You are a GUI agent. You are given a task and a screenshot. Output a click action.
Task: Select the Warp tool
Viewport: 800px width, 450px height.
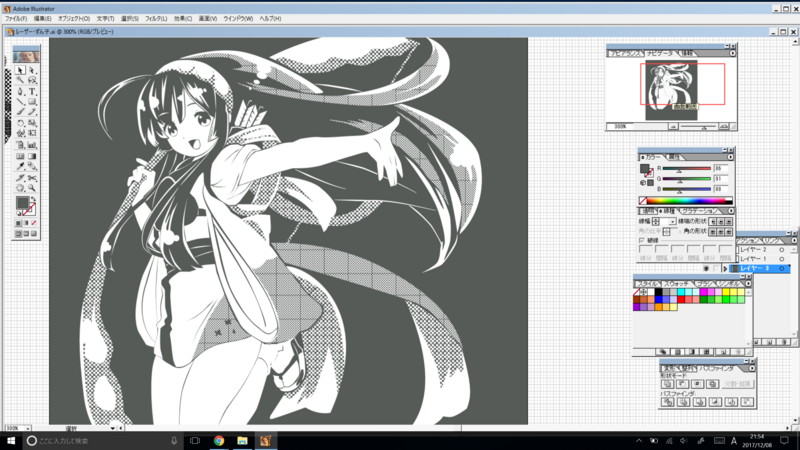click(x=20, y=133)
